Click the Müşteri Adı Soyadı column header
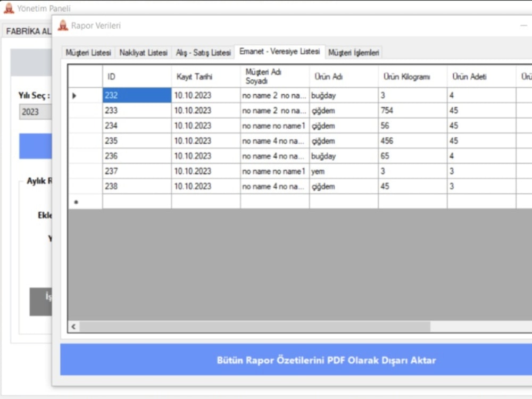This screenshot has width=532, height=399. pyautogui.click(x=275, y=77)
